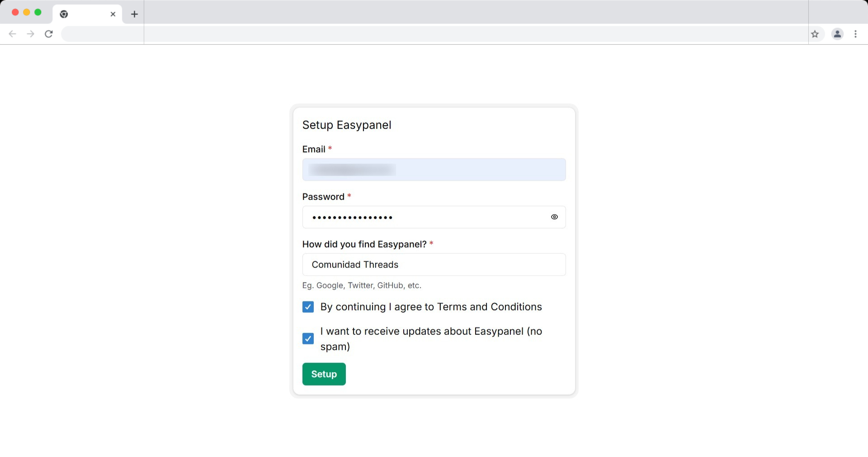Open the browser profile menu
This screenshot has height=457, width=868.
(837, 34)
